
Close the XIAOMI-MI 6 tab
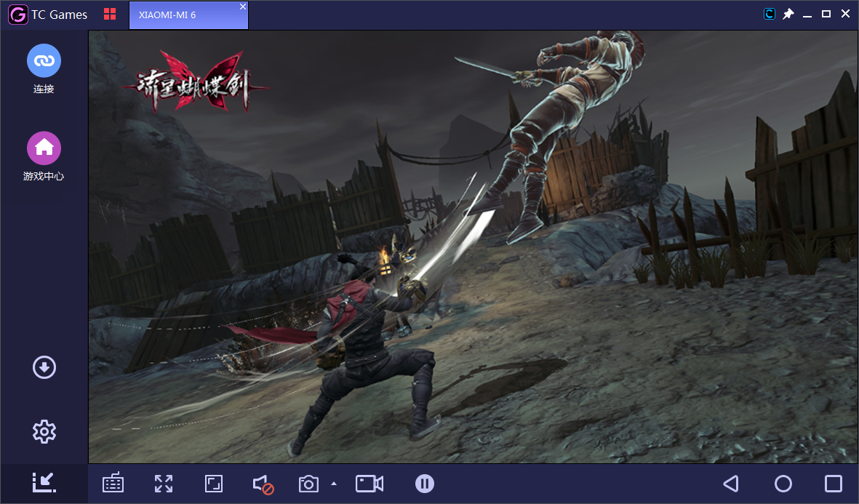point(243,7)
